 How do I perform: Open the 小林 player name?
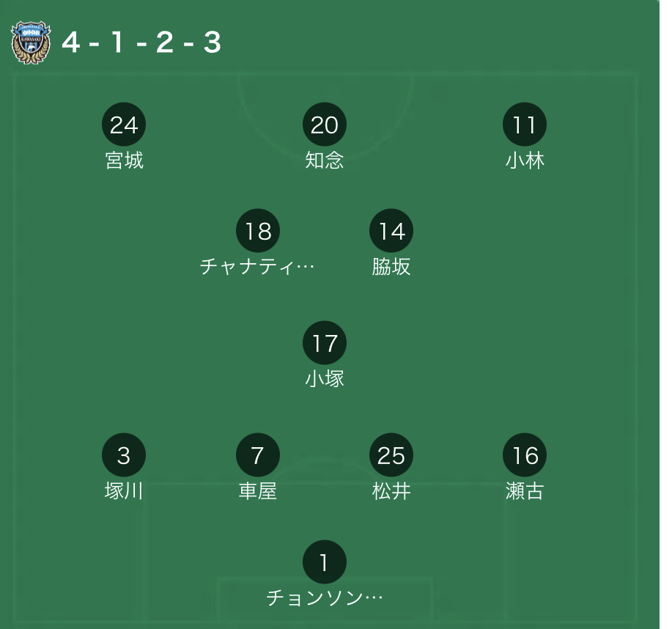tap(525, 161)
